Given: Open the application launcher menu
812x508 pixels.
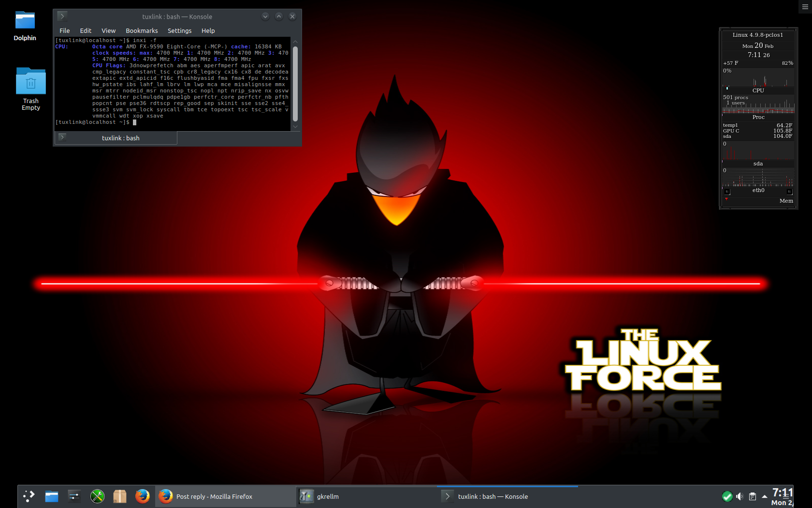Looking at the screenshot, I should [x=29, y=496].
